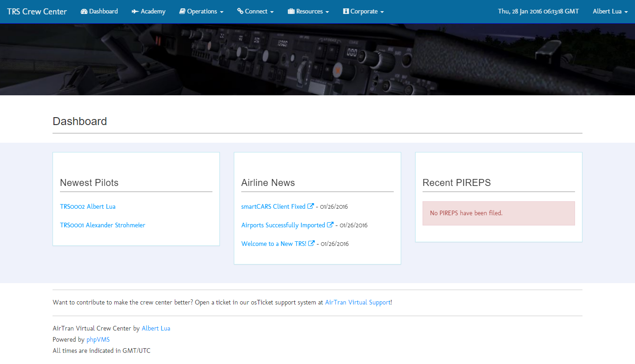Click the Dashboard page heading
This screenshot has height=364, width=635.
(80, 121)
